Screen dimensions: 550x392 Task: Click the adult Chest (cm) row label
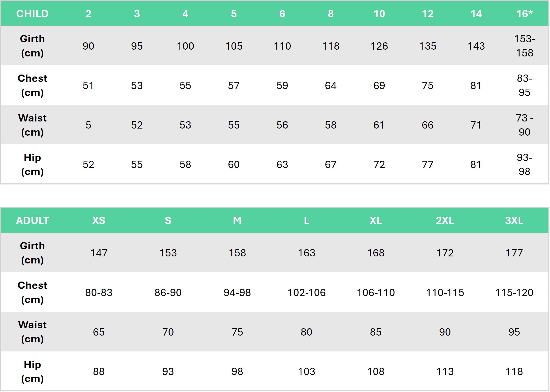point(32,292)
